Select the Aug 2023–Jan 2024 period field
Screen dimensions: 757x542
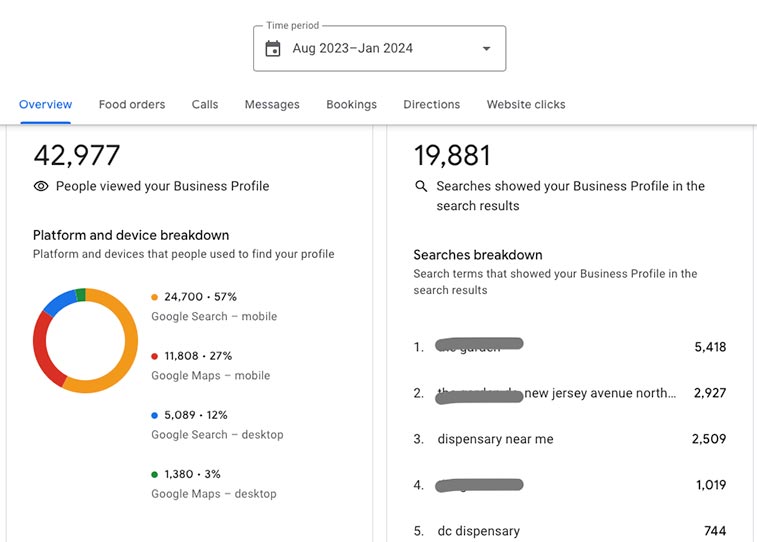[379, 48]
